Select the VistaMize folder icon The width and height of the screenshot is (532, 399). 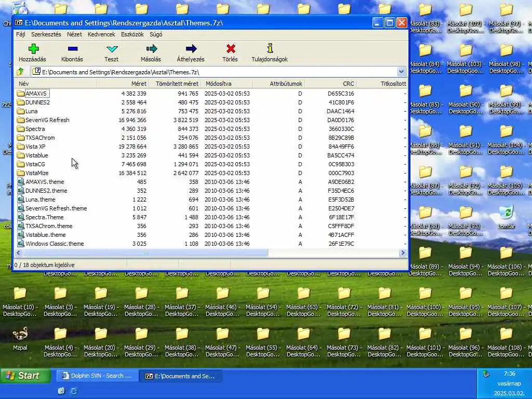click(x=21, y=172)
